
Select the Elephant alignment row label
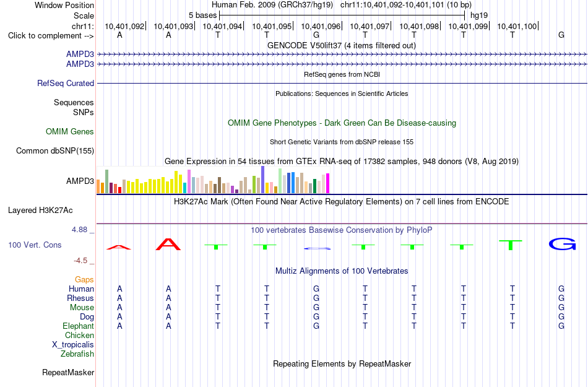pos(78,326)
